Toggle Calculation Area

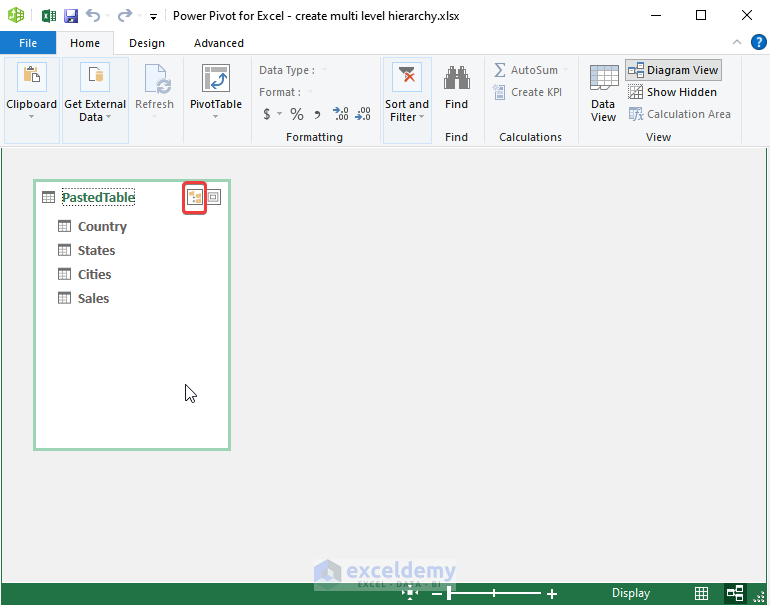[x=679, y=114]
